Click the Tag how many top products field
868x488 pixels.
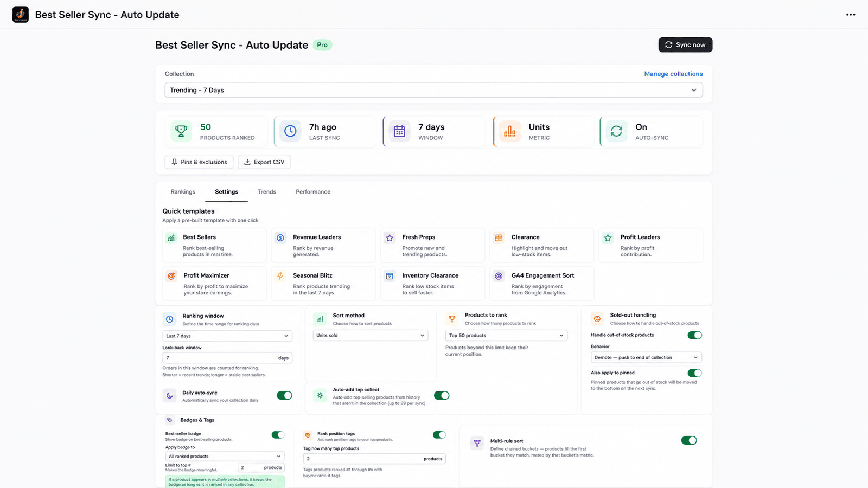[374, 459]
